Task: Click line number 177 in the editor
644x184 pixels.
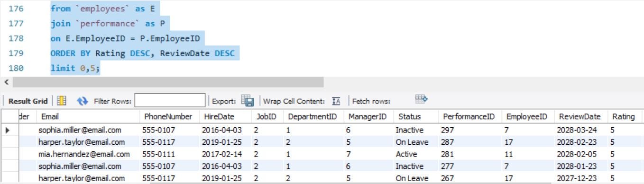Action: tap(16, 24)
